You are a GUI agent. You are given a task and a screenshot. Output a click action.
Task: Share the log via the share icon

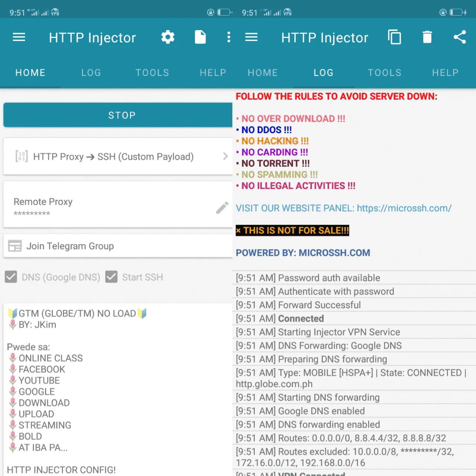coord(460,37)
